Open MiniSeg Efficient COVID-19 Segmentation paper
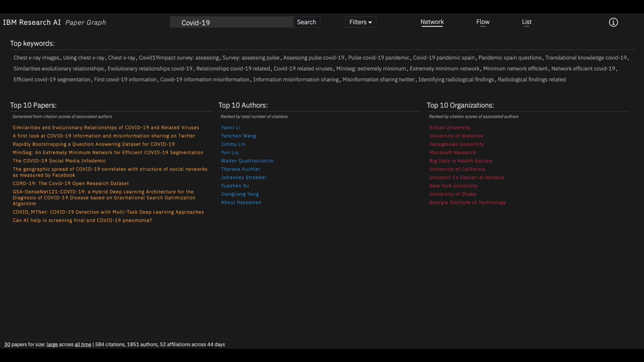 tap(108, 152)
